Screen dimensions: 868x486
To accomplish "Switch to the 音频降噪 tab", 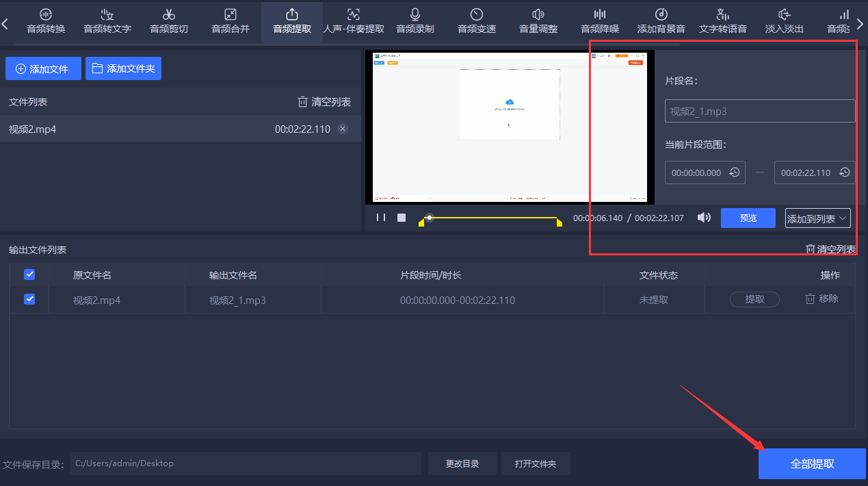I will coord(600,21).
